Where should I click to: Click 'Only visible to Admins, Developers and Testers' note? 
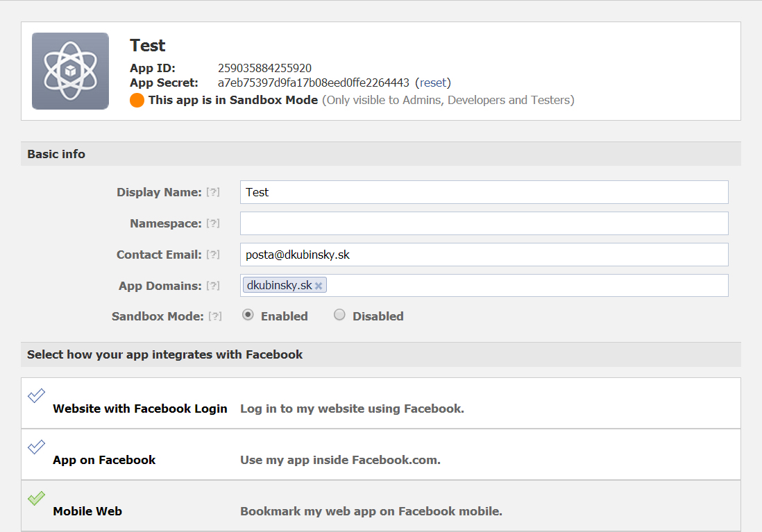(x=448, y=100)
